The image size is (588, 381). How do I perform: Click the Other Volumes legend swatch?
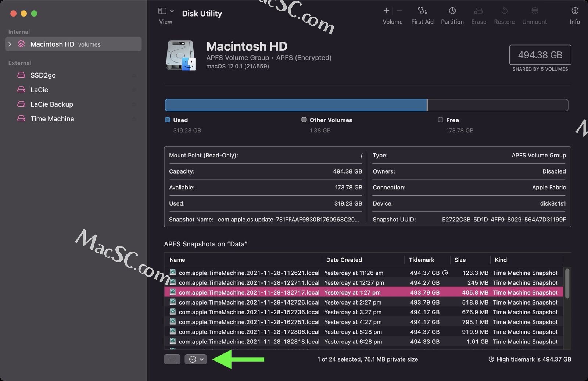[304, 120]
